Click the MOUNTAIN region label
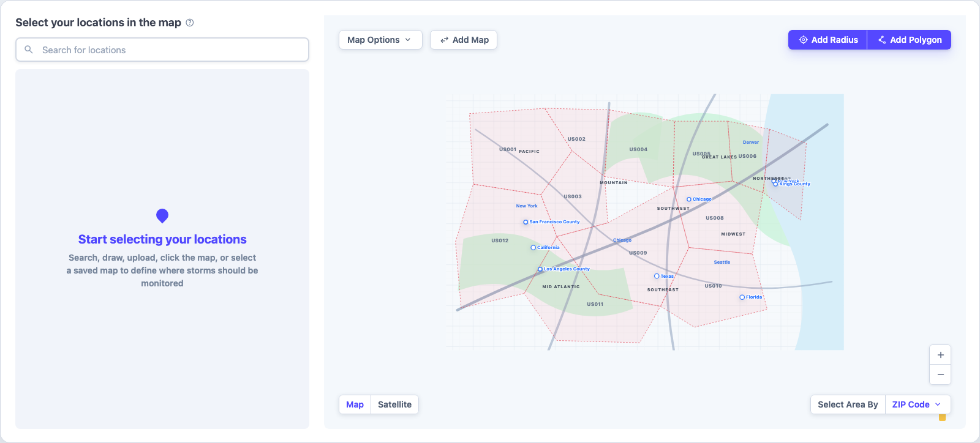 (614, 182)
